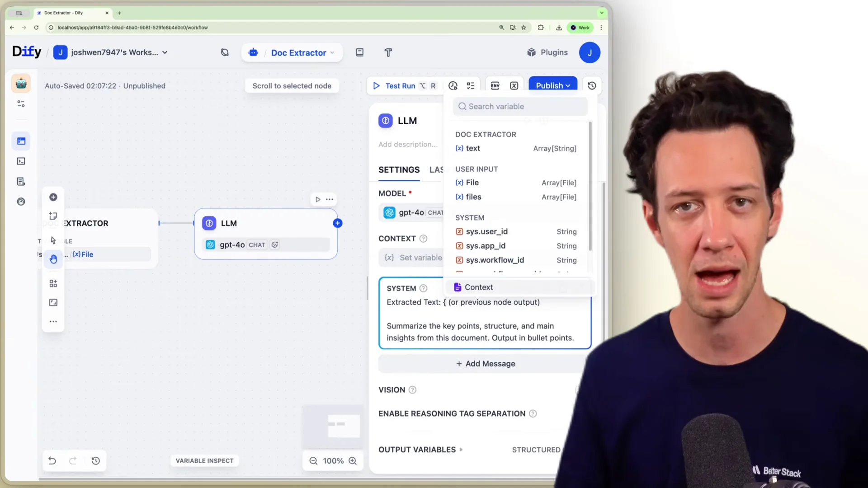Click gpt-4o model row in LLM node

266,245
